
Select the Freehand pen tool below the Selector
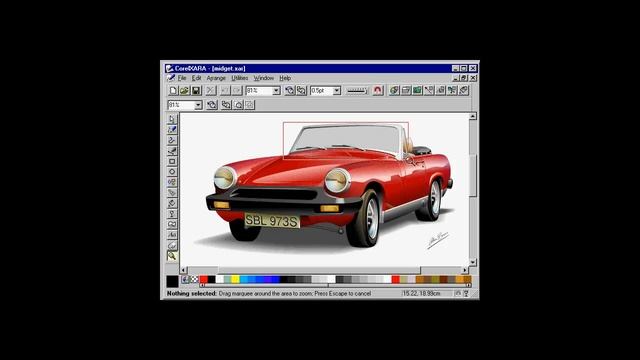(x=172, y=129)
